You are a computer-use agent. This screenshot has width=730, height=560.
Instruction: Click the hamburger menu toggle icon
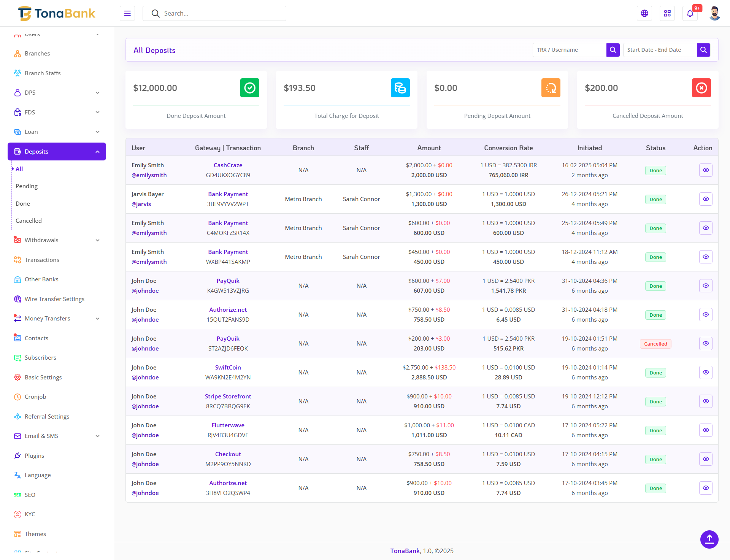click(x=127, y=13)
